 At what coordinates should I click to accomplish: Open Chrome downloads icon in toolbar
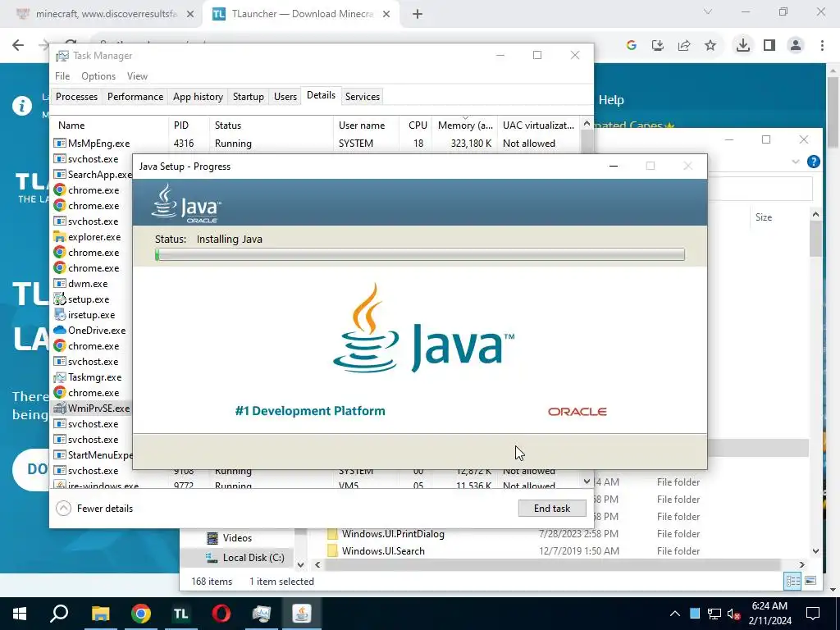[742, 46]
